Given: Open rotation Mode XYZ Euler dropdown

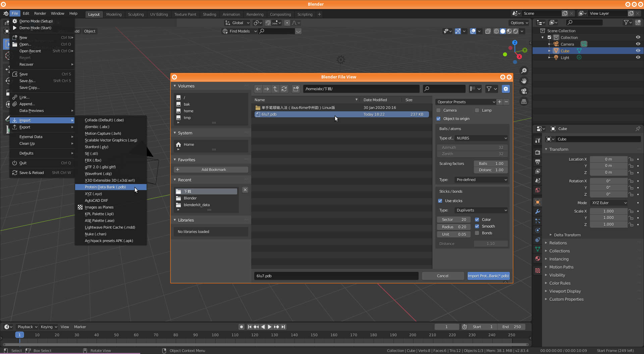Looking at the screenshot, I should coord(609,203).
